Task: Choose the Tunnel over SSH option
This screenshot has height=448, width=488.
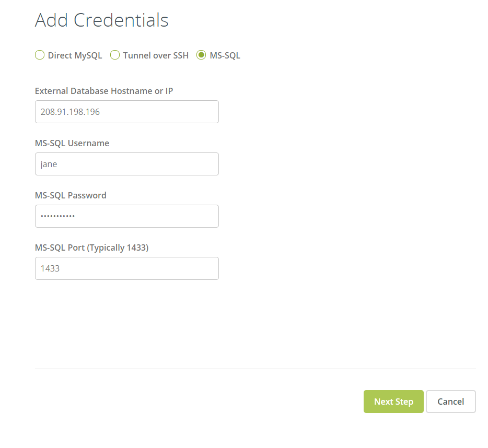Action: (115, 55)
